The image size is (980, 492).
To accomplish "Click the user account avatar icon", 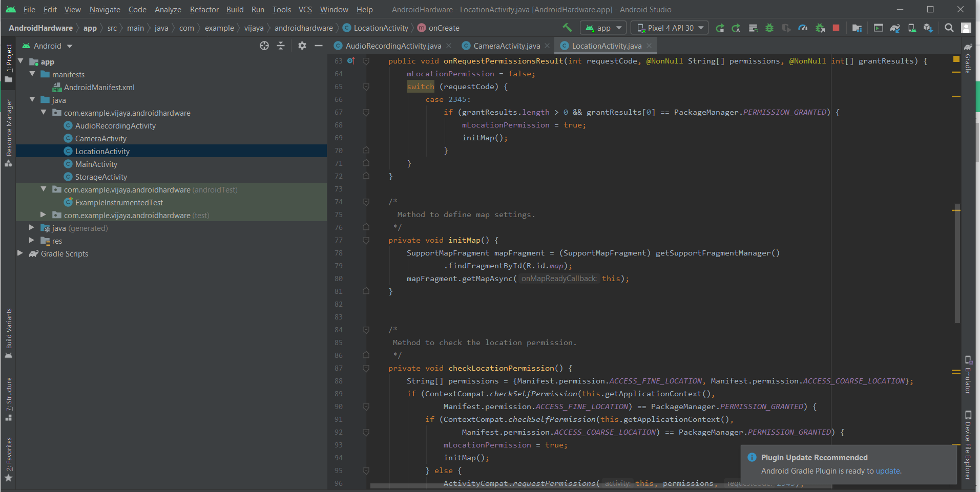I will click(966, 28).
